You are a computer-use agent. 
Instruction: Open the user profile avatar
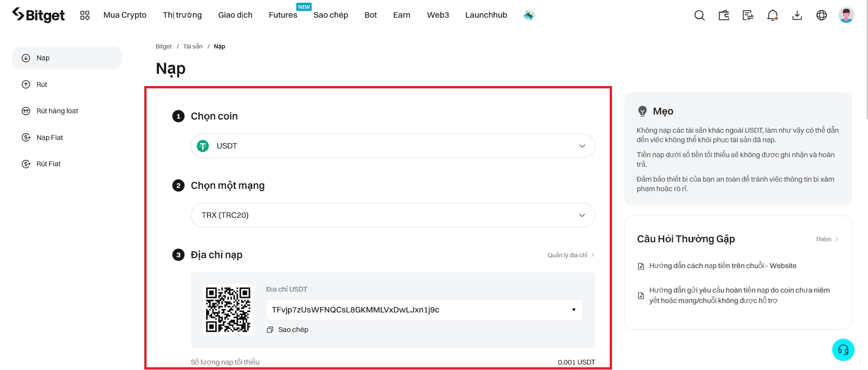point(846,15)
